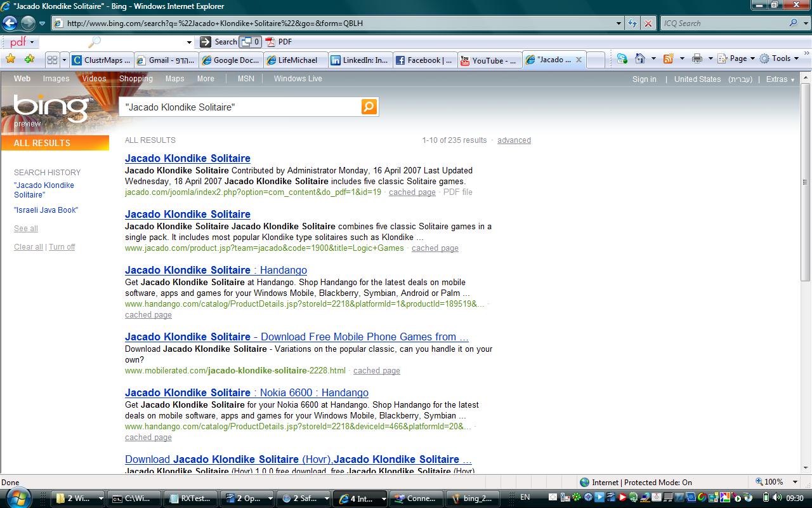Open Images search category
This screenshot has width=812, height=508.
[56, 79]
